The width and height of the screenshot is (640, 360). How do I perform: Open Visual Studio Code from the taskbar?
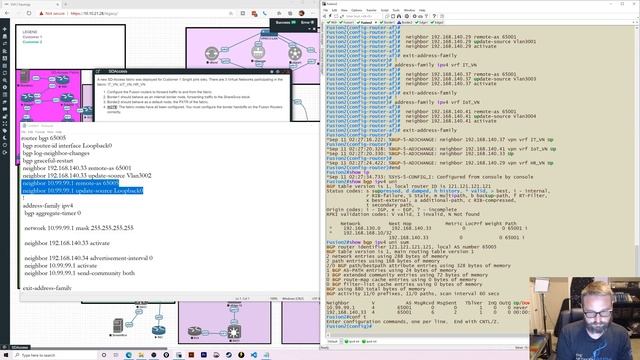click(x=254, y=355)
